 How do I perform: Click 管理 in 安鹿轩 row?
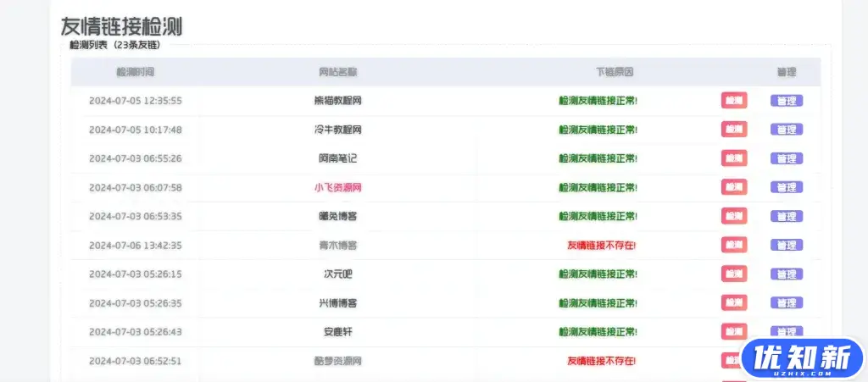(786, 331)
